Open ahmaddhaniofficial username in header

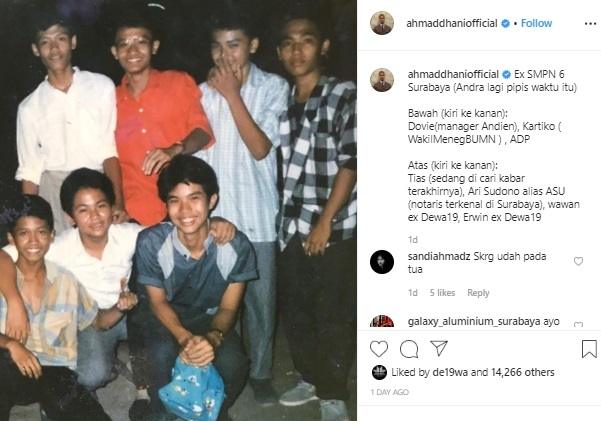452,23
